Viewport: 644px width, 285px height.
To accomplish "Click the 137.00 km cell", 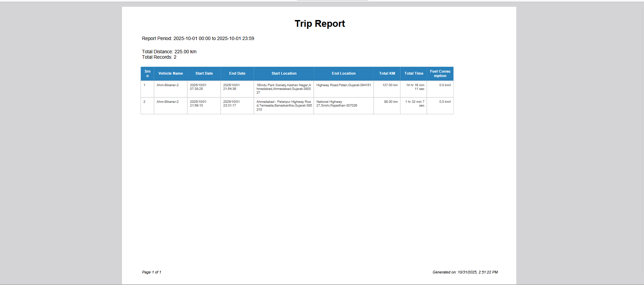I will point(390,85).
